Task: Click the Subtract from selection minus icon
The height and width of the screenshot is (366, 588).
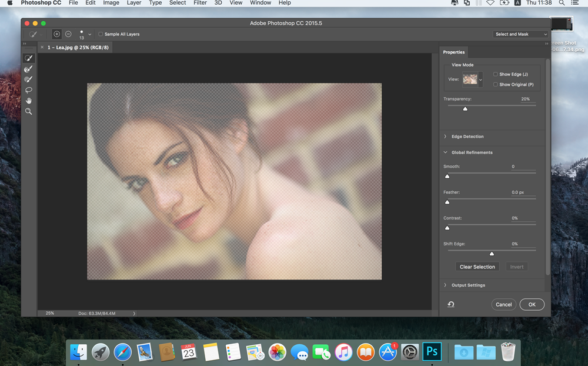Action: pyautogui.click(x=68, y=34)
